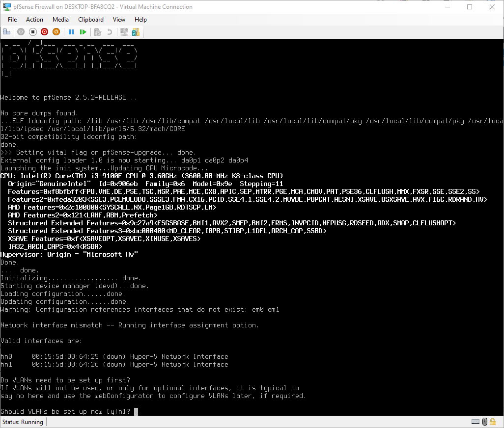Image resolution: width=504 pixels, height=428 pixels.
Task: Click the 'Starting device manager (devd)...done.' line
Action: point(75,286)
